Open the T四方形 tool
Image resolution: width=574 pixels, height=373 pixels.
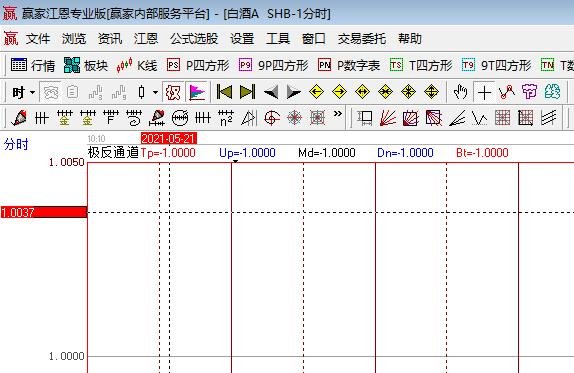pos(421,65)
